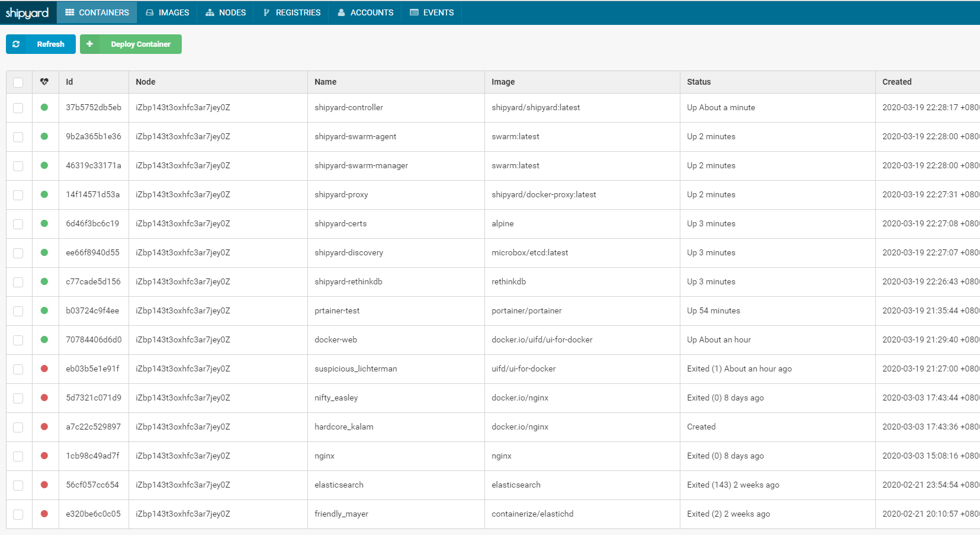Open container id 14f14571d53a
980x535 pixels.
[93, 194]
